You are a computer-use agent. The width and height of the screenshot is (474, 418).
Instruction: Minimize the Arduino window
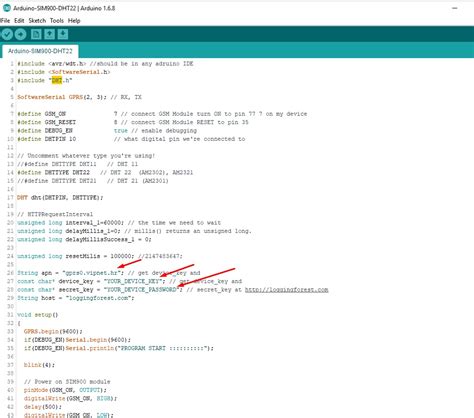coord(455,8)
